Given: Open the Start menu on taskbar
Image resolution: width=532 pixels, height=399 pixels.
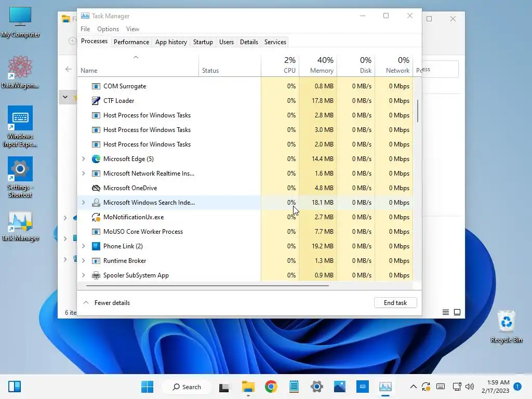Looking at the screenshot, I should click(x=147, y=387).
